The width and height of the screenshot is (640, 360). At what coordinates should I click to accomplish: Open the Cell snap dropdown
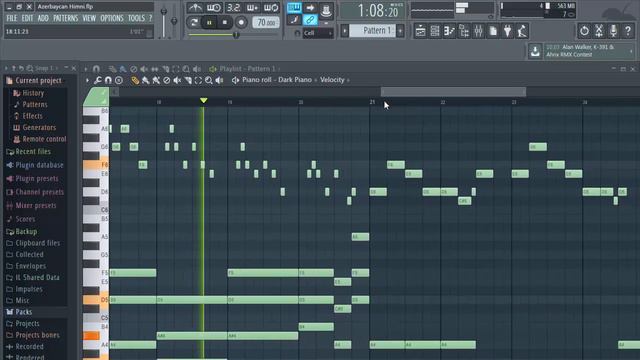pos(318,33)
